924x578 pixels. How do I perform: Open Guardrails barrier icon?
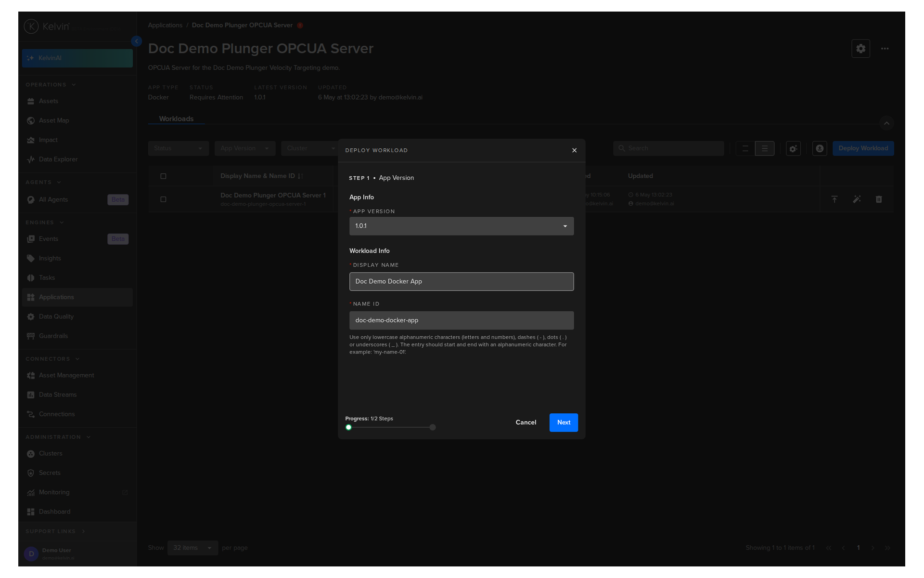tap(31, 336)
